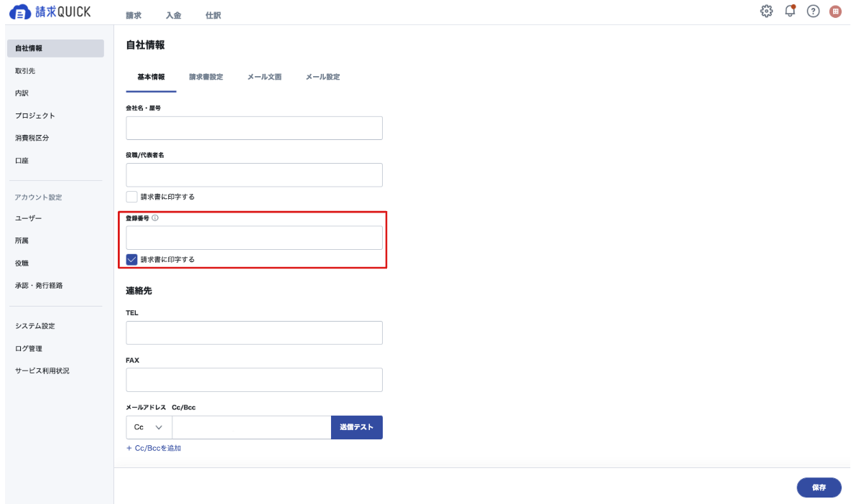The height and width of the screenshot is (504, 851).
Task: Click the Cc/Bccを追加 link
Action: click(x=154, y=448)
